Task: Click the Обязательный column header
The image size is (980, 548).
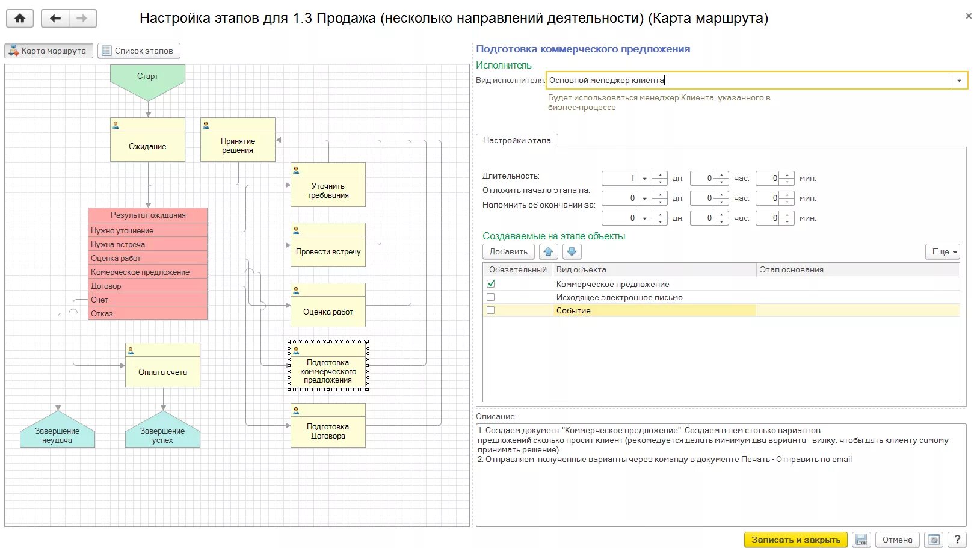Action: click(x=517, y=270)
